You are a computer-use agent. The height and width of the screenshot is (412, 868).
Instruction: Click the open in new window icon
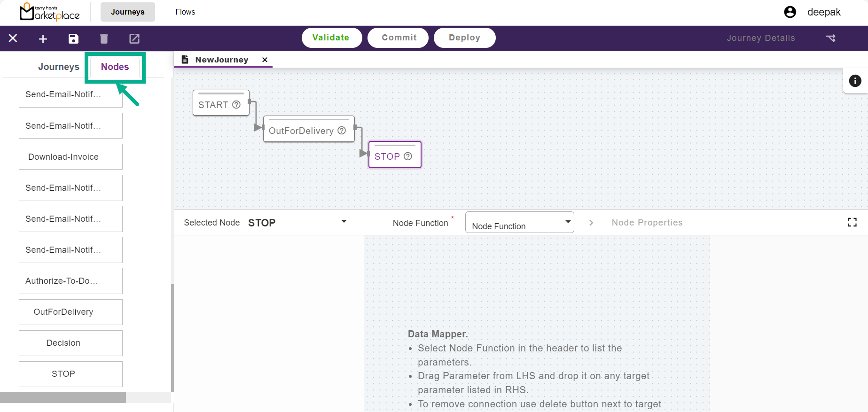(134, 39)
